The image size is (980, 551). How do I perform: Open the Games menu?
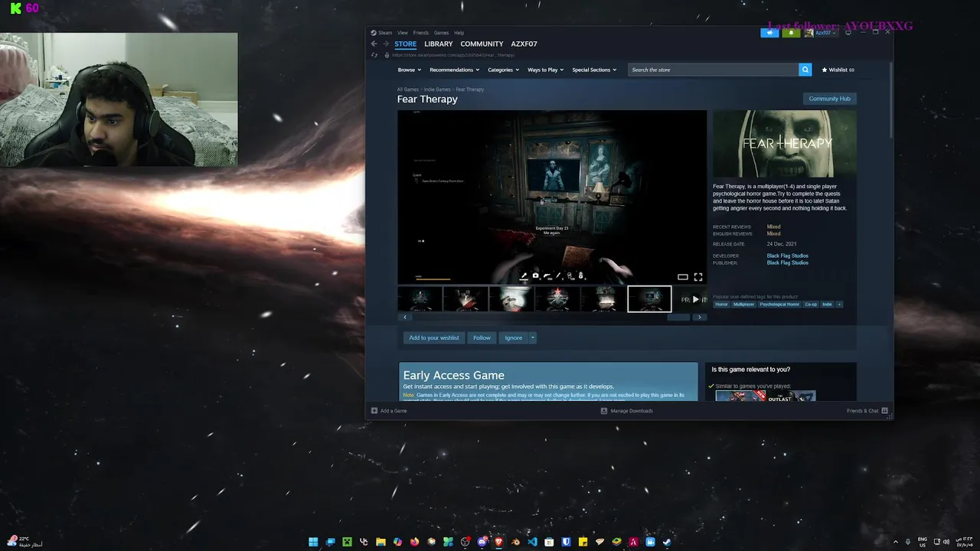(x=442, y=33)
